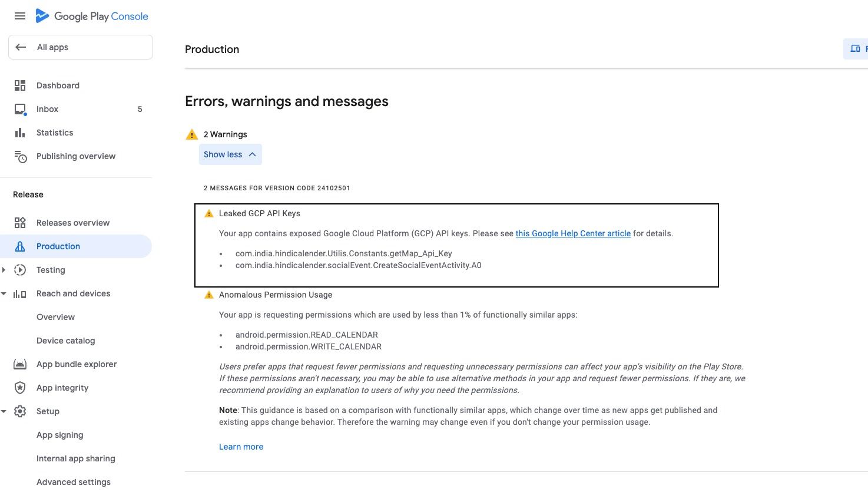Viewport: 868px width, 492px height.
Task: Click the Anomalous Permission Usage title
Action: point(276,295)
